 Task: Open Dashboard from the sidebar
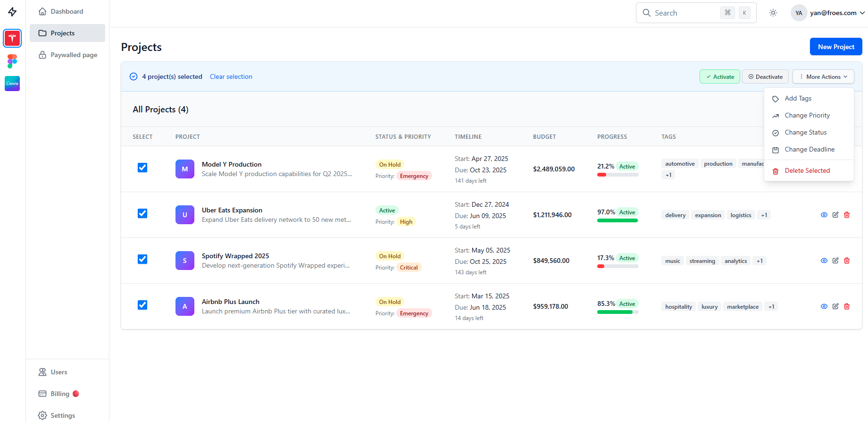pyautogui.click(x=67, y=11)
